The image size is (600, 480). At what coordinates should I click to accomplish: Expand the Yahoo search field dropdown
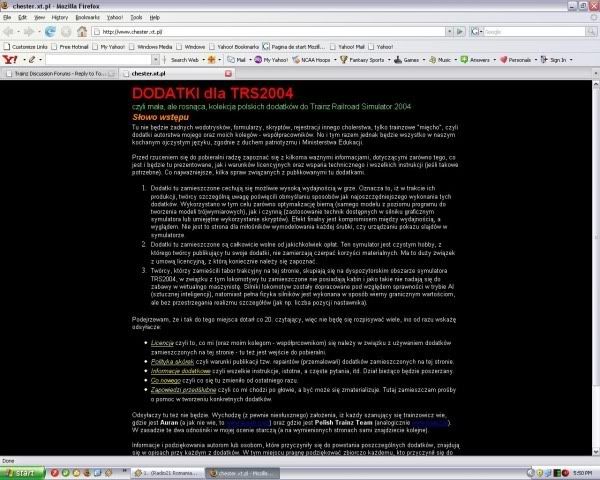point(155,59)
